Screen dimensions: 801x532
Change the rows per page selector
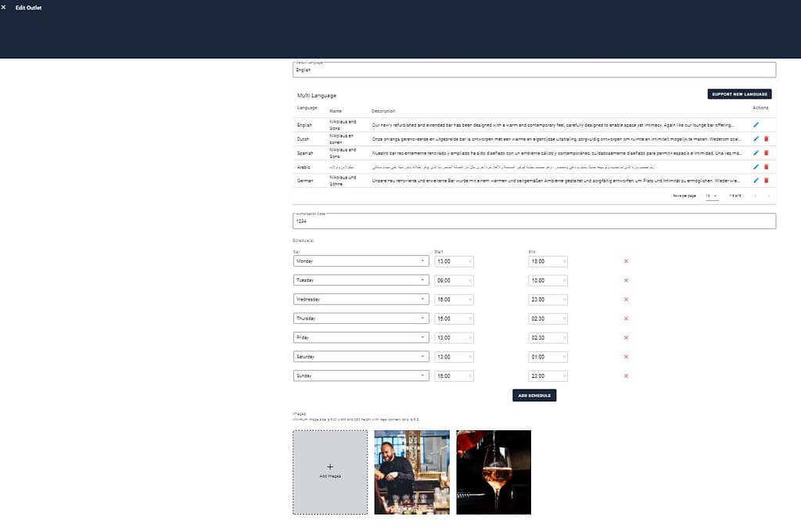click(711, 196)
